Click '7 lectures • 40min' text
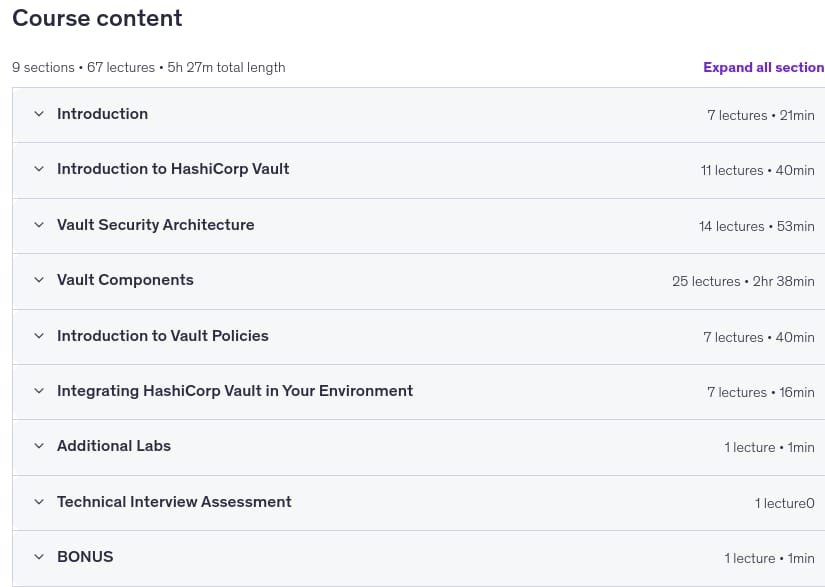 point(759,337)
